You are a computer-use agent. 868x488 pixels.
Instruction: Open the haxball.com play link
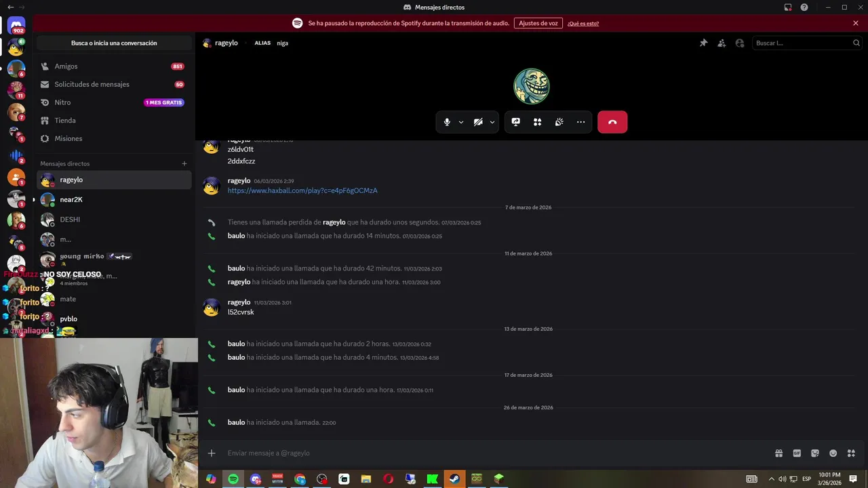pyautogui.click(x=302, y=190)
